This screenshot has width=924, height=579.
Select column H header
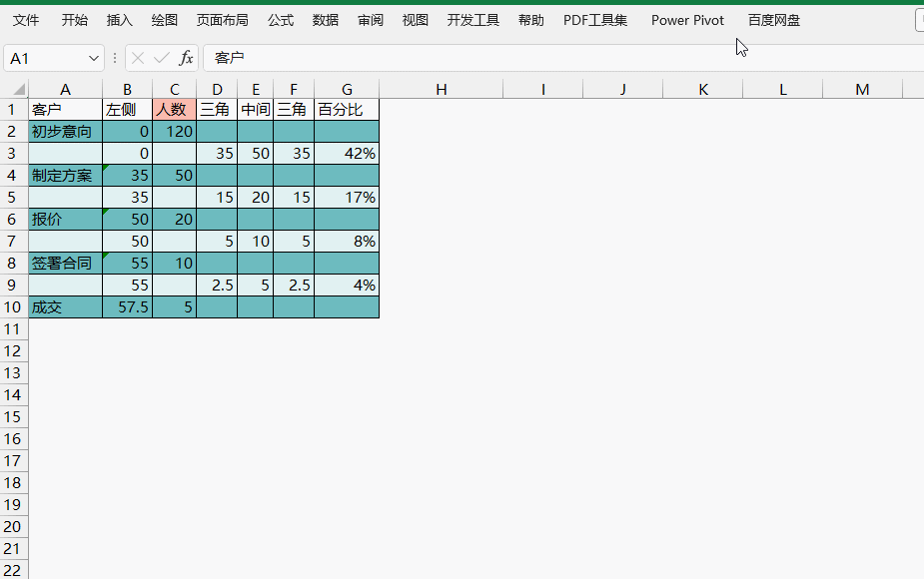tap(442, 90)
